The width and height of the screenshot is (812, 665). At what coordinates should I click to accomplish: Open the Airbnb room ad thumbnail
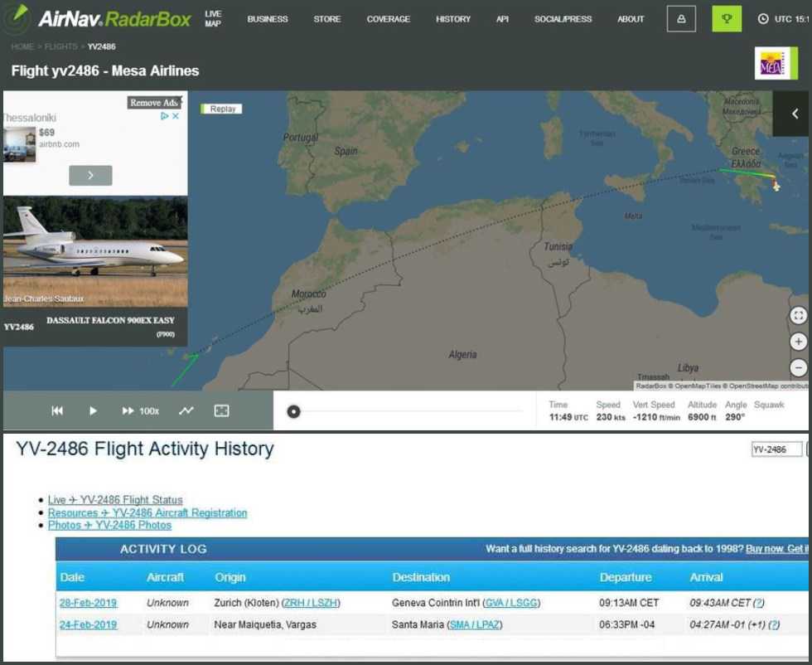20,144
